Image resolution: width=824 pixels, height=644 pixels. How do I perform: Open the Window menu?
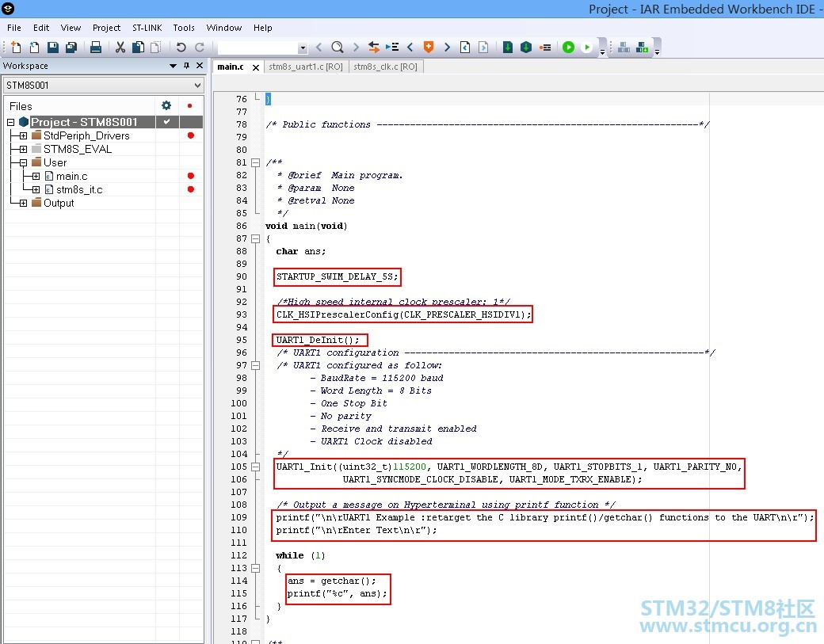(x=224, y=28)
